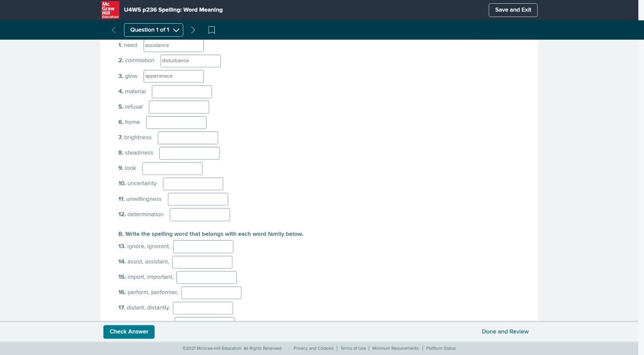Select the field after 'ignore, ignorant,'

point(203,247)
